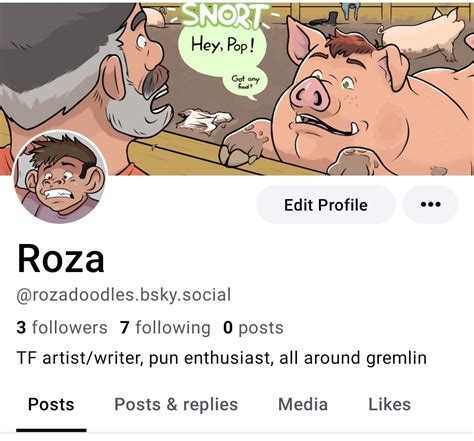Click the 'Got any food?' small speech bubble
The image size is (474, 441).
point(245,83)
